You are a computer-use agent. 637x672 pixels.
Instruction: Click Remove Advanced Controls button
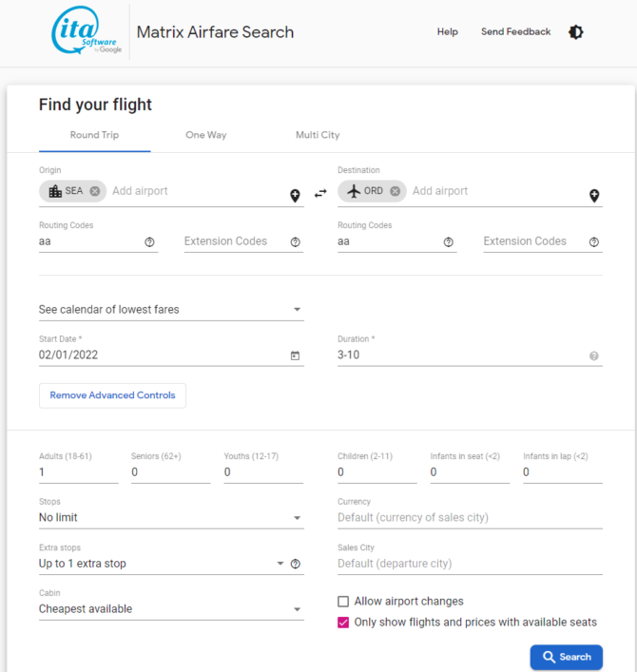tap(112, 395)
